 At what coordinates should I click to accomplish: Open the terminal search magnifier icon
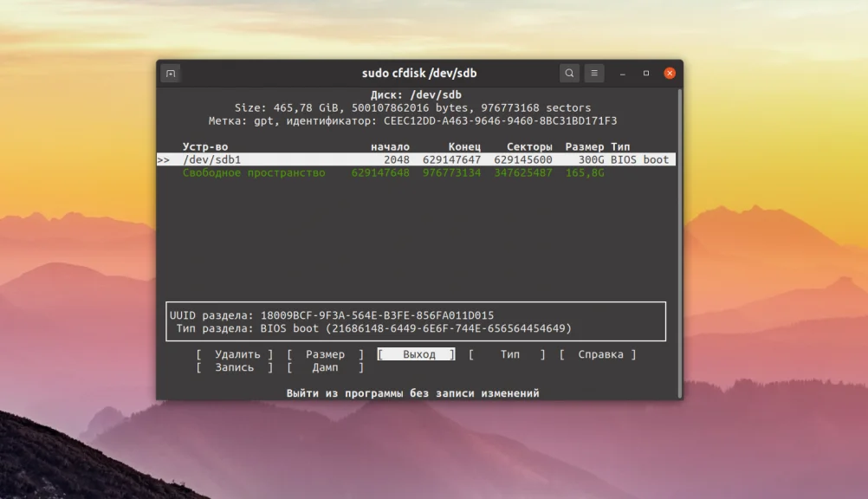(569, 73)
